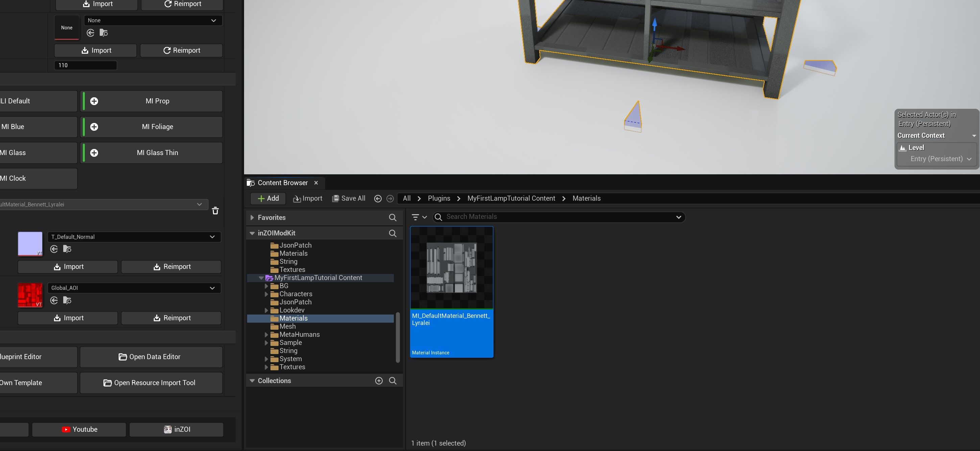Select the System folder
This screenshot has width=980, height=451.
click(x=290, y=359)
